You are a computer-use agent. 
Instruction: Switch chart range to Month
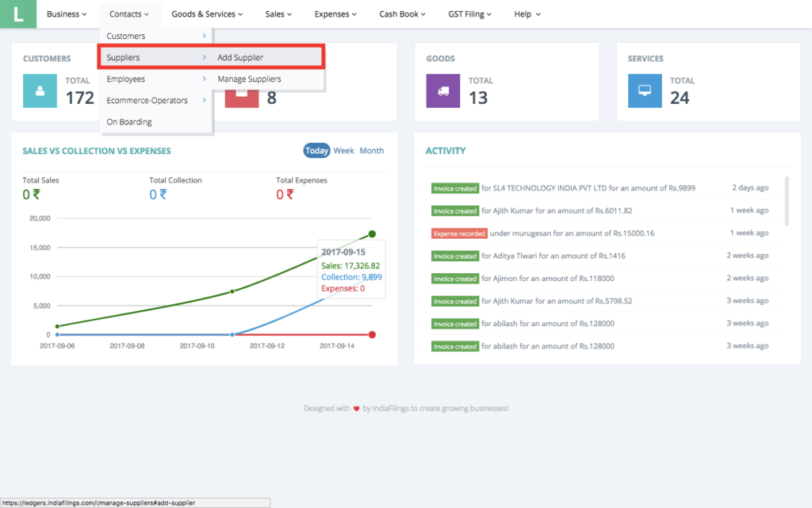point(371,151)
